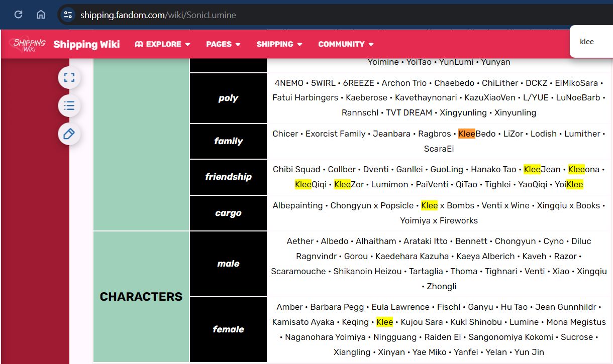The width and height of the screenshot is (613, 364).
Task: Click the CHARACTERS section header cell
Action: pyautogui.click(x=141, y=297)
